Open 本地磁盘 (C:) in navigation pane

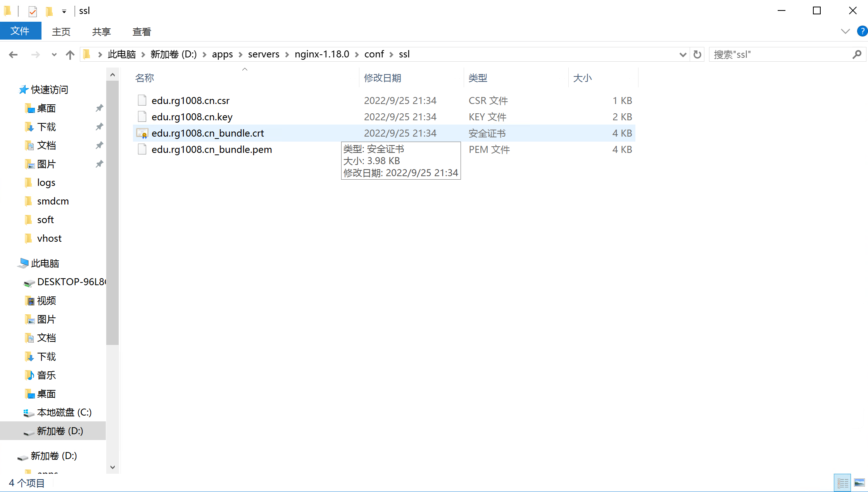tap(64, 412)
